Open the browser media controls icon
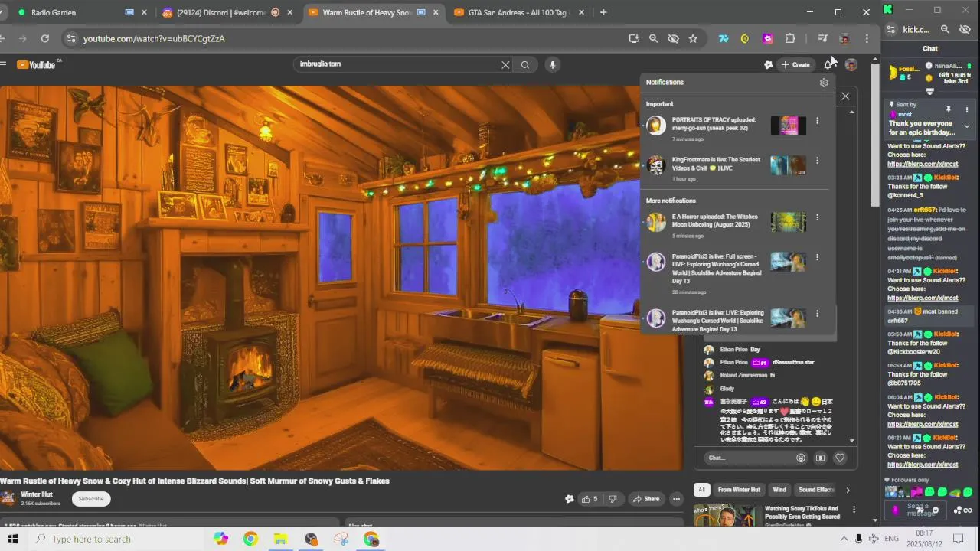 pos(822,38)
